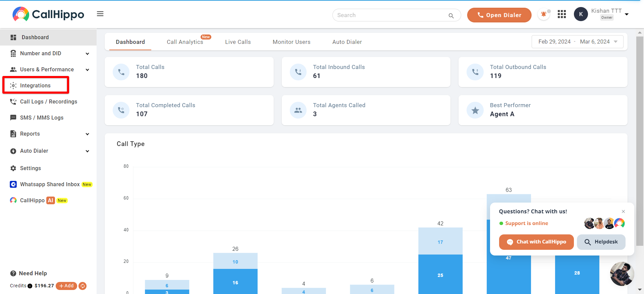Open the apps grid icon

pyautogui.click(x=562, y=14)
